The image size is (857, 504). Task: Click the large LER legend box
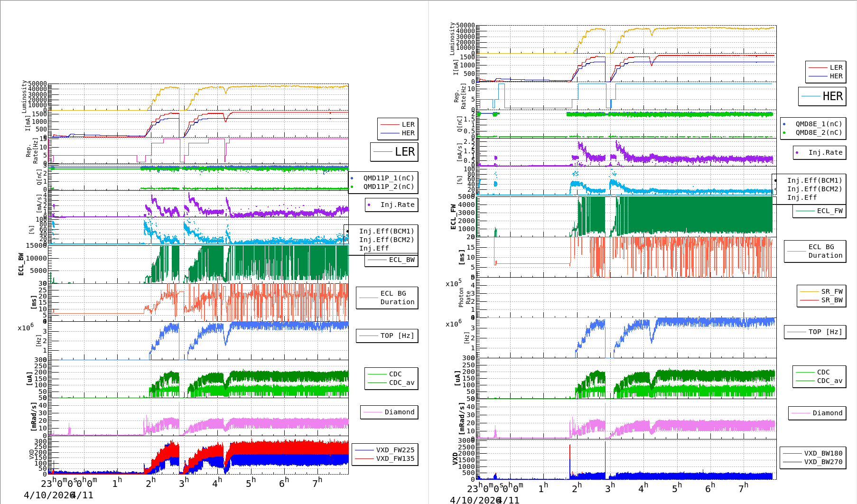point(394,152)
